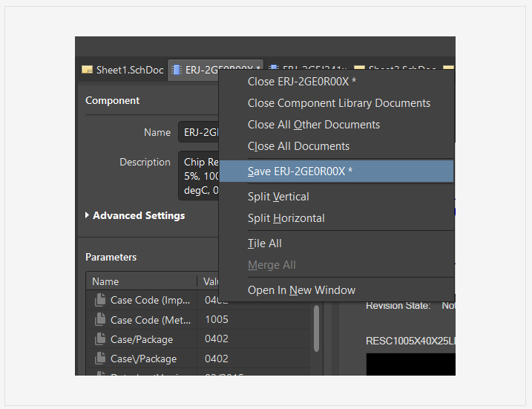Select Close All Other Documents
The image size is (532, 409).
click(x=337, y=125)
